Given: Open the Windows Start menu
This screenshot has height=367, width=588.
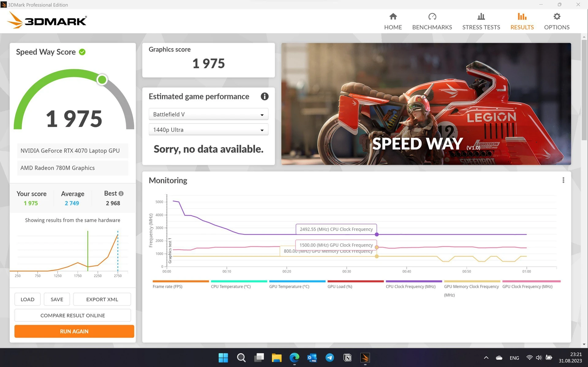Looking at the screenshot, I should (x=223, y=358).
